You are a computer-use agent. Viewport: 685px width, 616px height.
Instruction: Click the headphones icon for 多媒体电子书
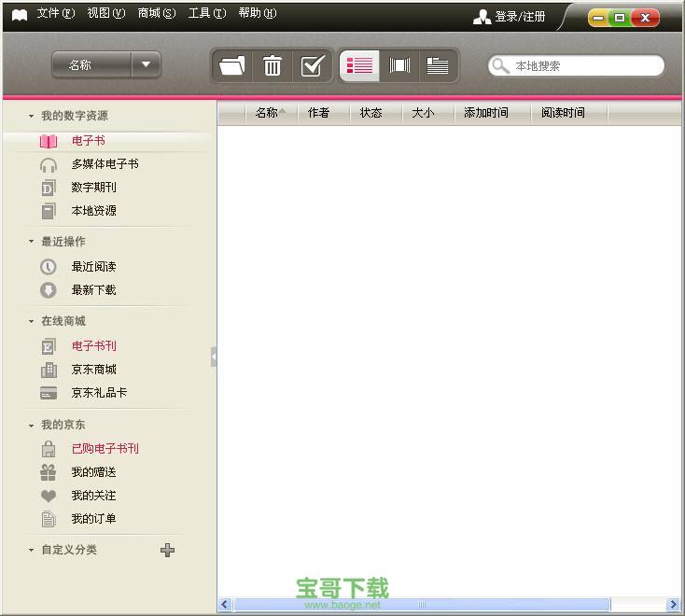tap(49, 165)
